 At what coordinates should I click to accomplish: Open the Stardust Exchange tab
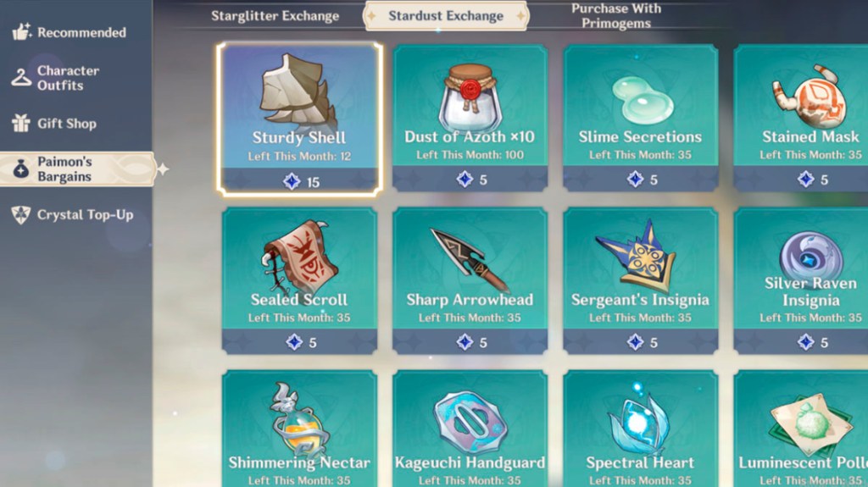(x=446, y=15)
